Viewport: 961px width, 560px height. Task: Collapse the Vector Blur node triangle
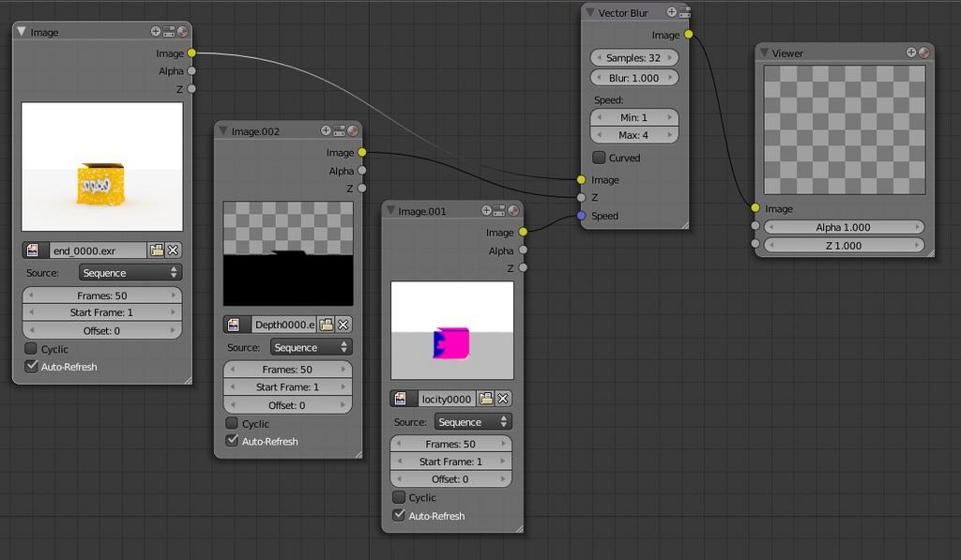pos(589,12)
